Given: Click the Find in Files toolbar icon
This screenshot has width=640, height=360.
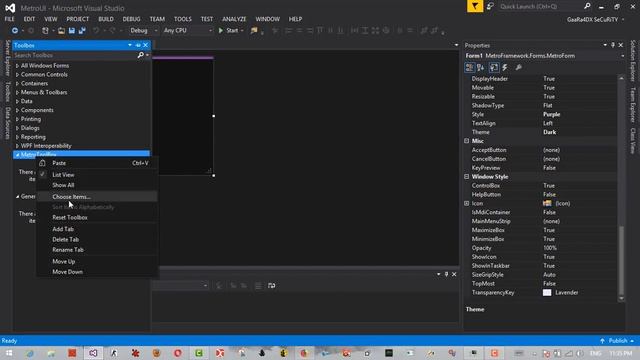Looking at the screenshot, I should pos(254,31).
